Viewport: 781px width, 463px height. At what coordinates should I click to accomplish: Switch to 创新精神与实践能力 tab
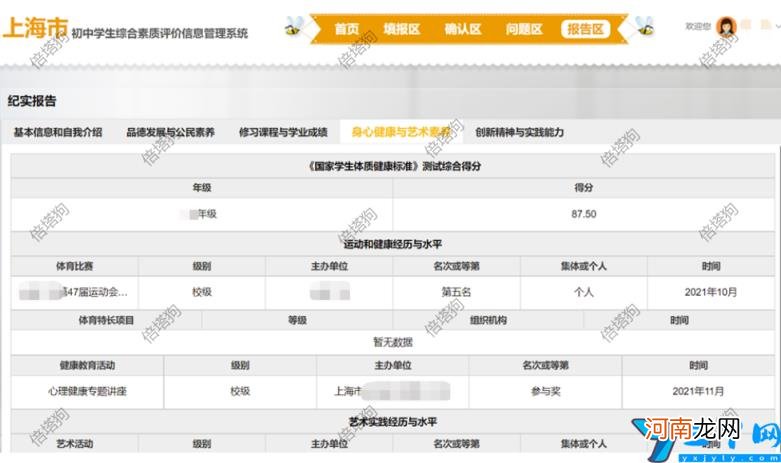[x=520, y=132]
